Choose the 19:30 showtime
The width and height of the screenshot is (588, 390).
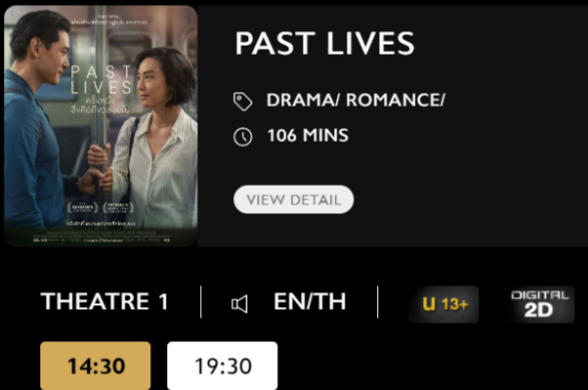pyautogui.click(x=223, y=366)
